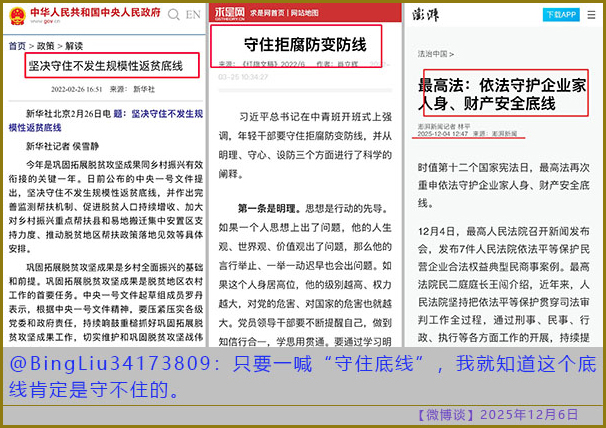
Task: Click the 澎湃 logo at top
Action: [430, 14]
